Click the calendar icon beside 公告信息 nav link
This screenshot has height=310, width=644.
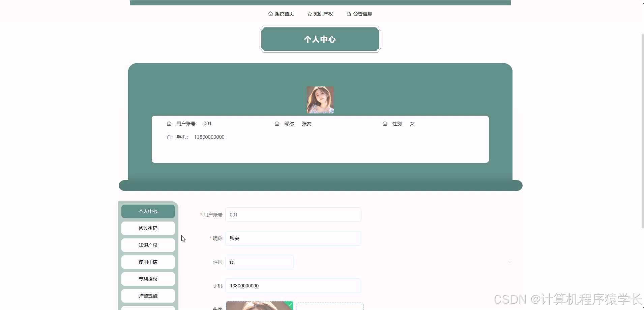(x=348, y=14)
